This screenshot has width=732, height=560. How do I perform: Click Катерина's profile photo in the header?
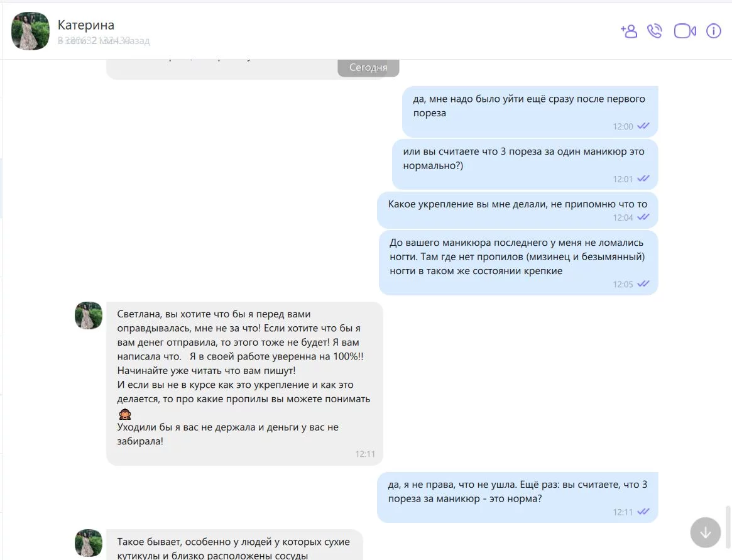30,31
